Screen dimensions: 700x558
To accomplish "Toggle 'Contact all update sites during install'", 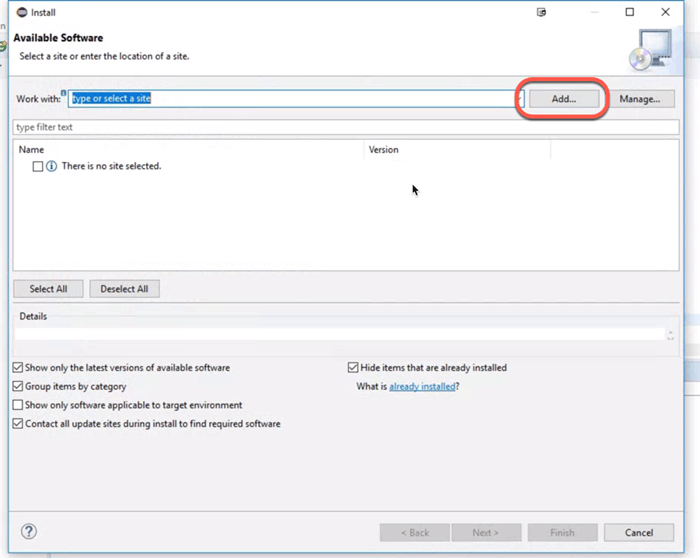I will coord(18,424).
